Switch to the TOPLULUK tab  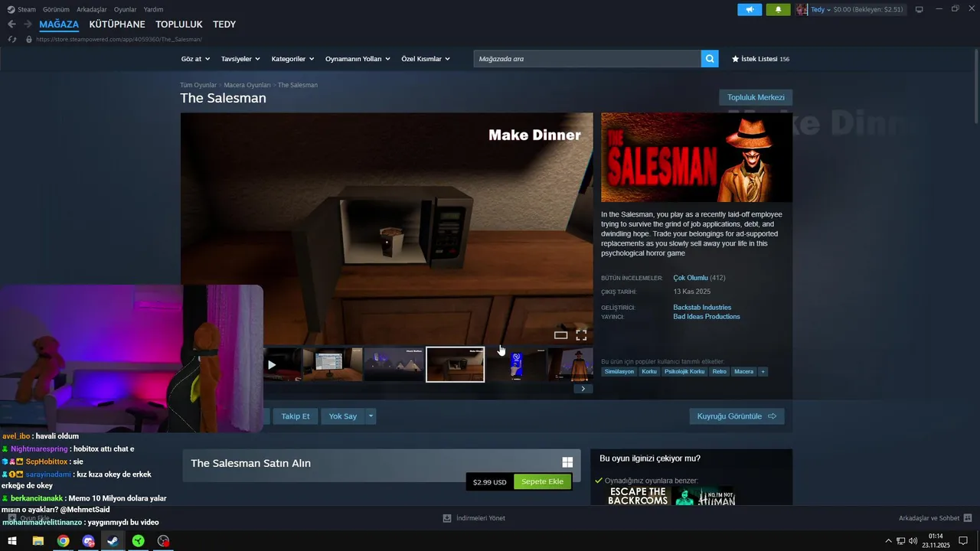pyautogui.click(x=179, y=24)
